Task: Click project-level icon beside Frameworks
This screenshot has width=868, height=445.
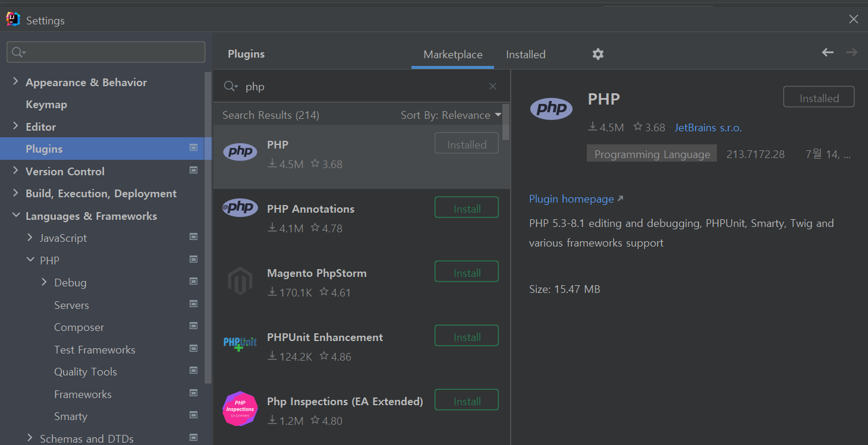Action: [193, 393]
